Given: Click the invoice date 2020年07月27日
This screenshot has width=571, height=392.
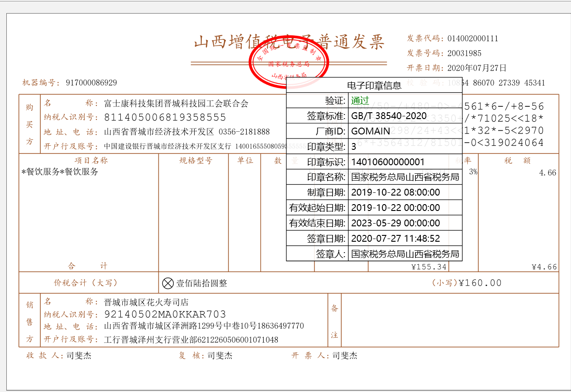Looking at the screenshot, I should pyautogui.click(x=477, y=68).
